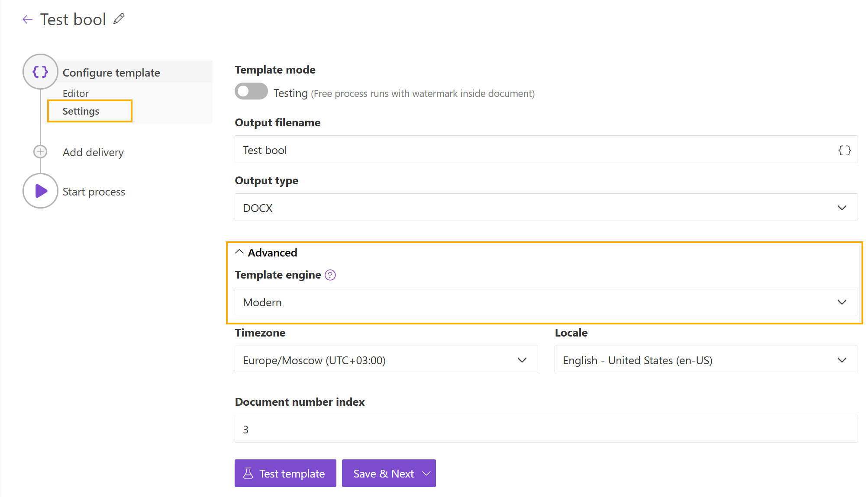
Task: Select the Settings sub-step
Action: (x=81, y=111)
